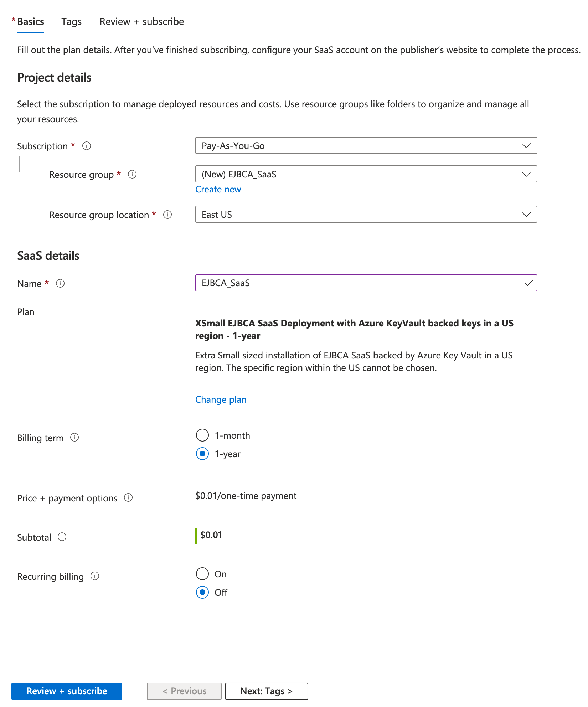Click info icon next to Recurring billing
The image size is (588, 707).
pos(95,576)
